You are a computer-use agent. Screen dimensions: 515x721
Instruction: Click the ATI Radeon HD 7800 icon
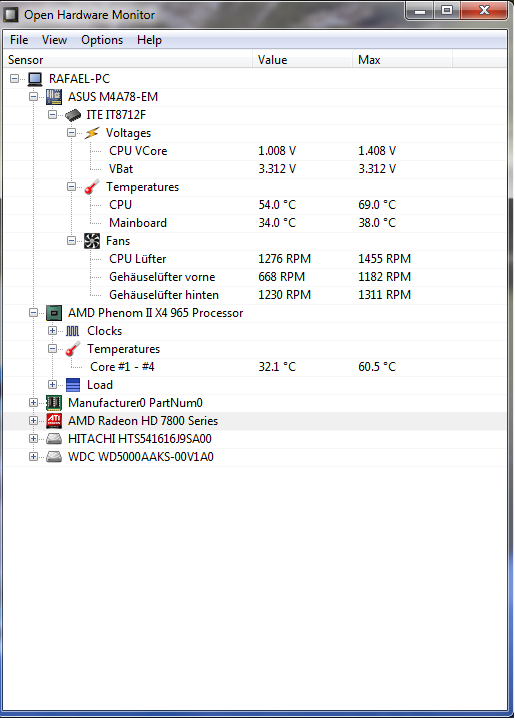54,421
